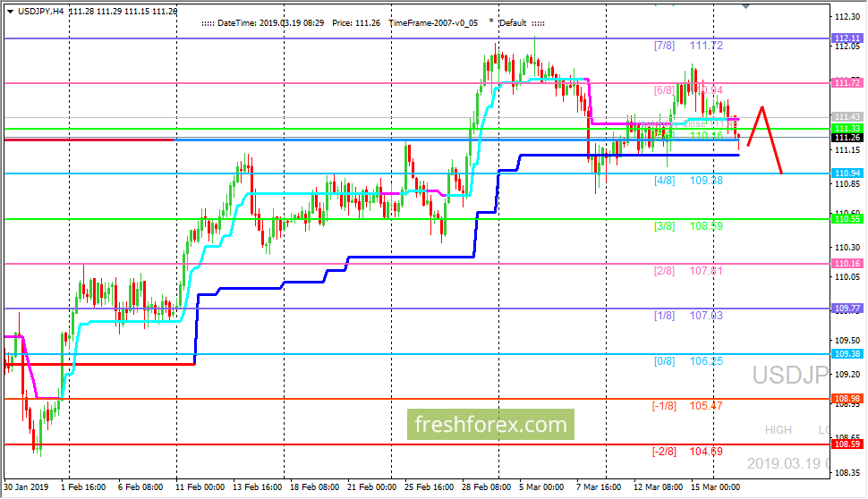Click the '7 Mar 16:00' time axis label
Screen dimensions: 868x499
[599, 487]
